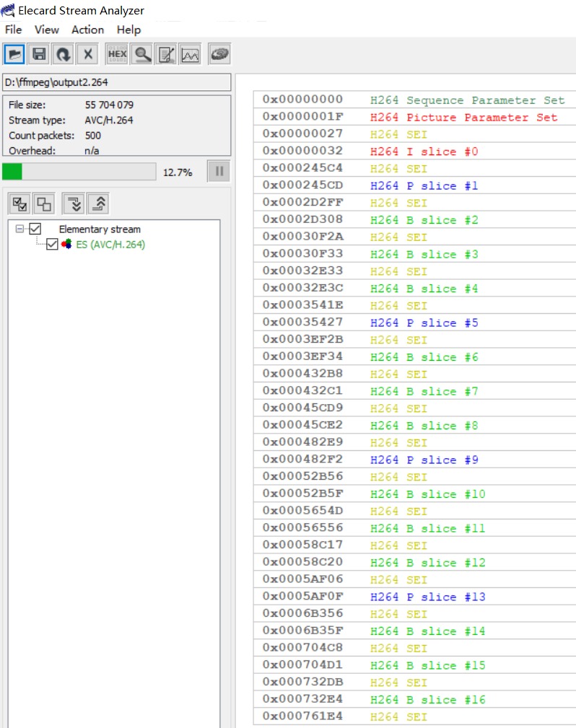Select the H264 P slice #9 row
Screen dimensions: 576x728
[x=414, y=460]
